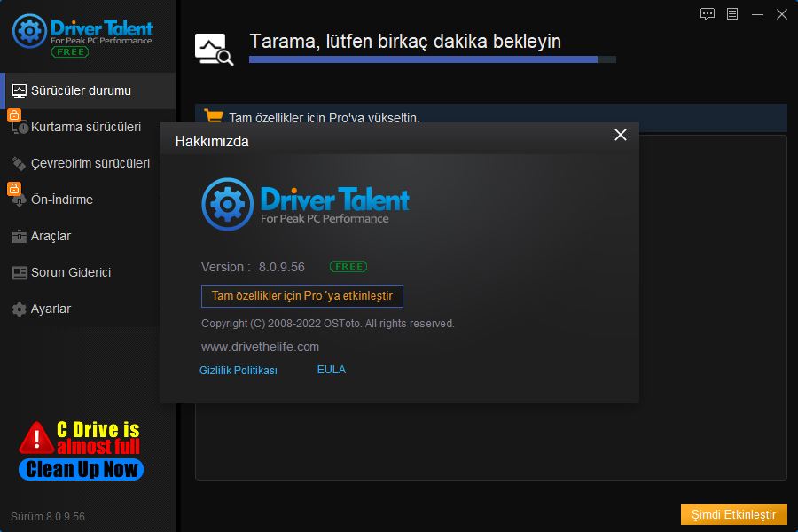Click the gear logo in About dialog
The image size is (798, 532).
tap(228, 204)
